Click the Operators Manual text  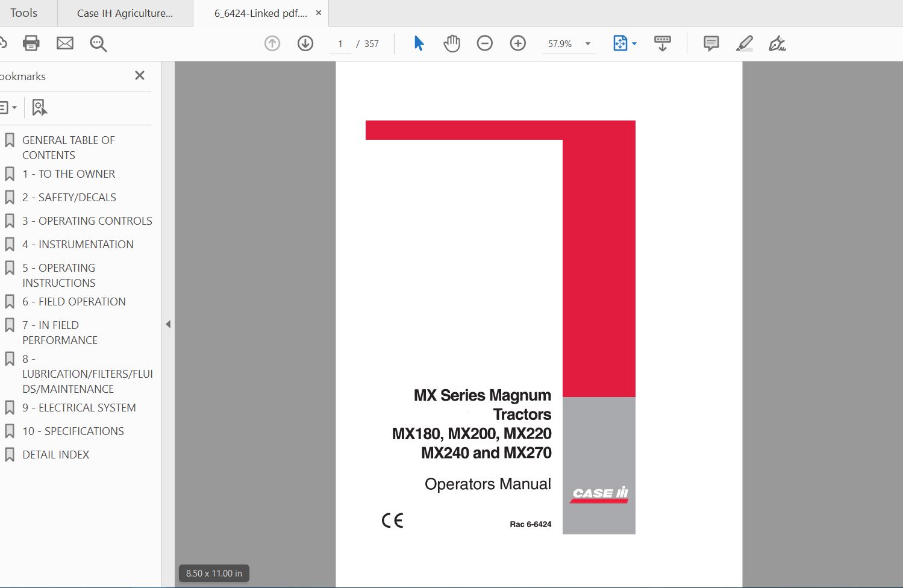[488, 484]
